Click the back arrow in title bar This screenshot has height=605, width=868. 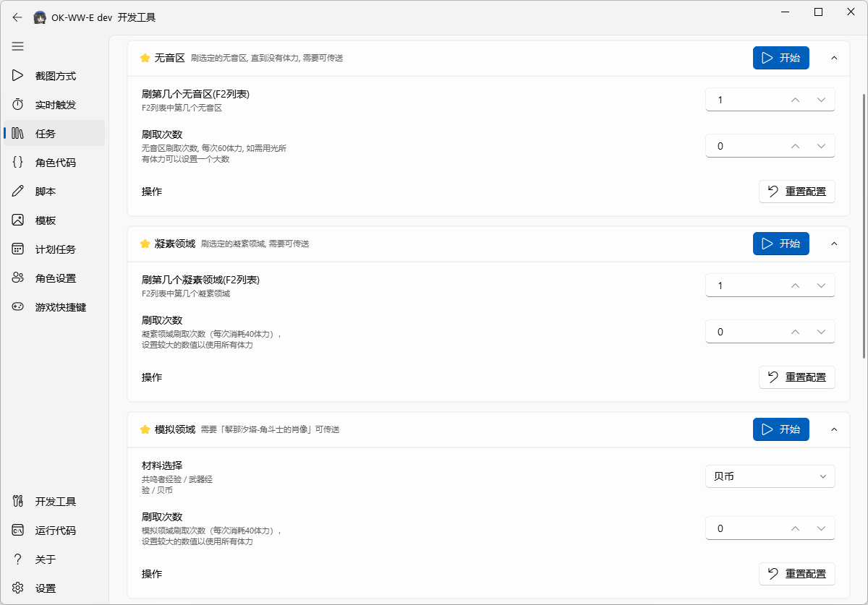point(17,17)
